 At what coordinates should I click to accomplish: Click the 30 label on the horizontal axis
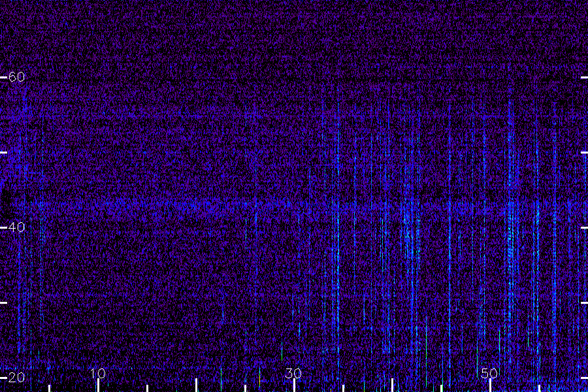pos(293,373)
